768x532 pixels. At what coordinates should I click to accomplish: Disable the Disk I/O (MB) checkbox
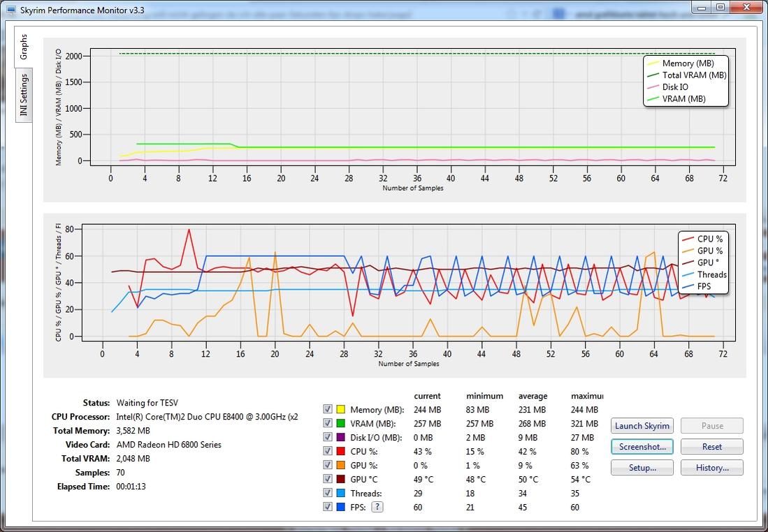(x=328, y=437)
